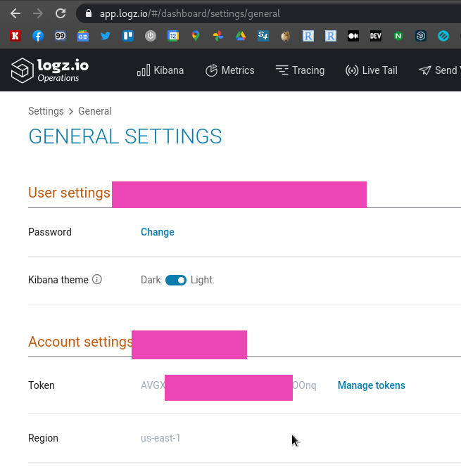Viewport: 461px width, 476px height.
Task: Open the Medium bookmark
Action: point(353,36)
